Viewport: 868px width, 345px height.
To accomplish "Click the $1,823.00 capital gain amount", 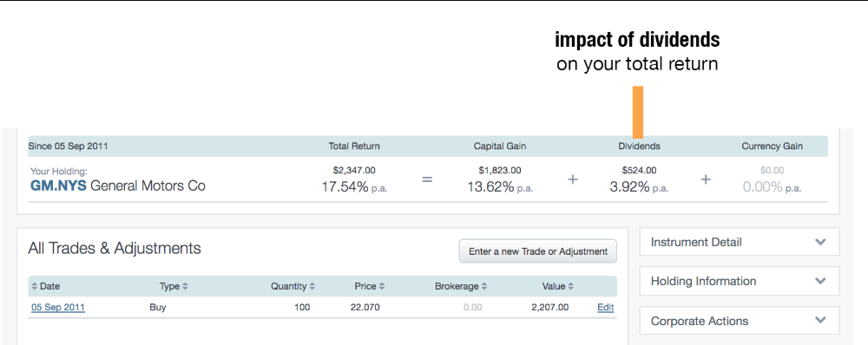I will click(x=500, y=170).
